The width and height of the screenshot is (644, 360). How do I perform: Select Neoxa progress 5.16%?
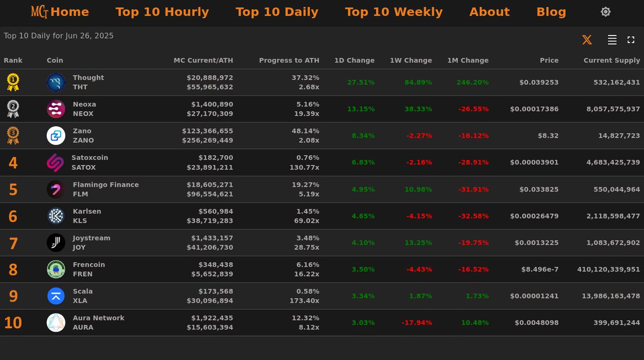point(308,104)
